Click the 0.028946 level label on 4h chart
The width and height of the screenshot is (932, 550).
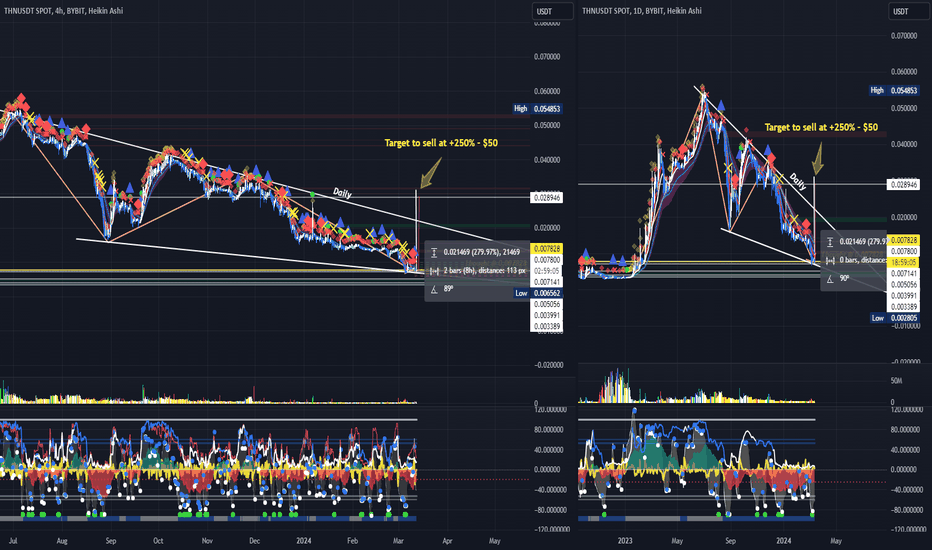coord(546,197)
